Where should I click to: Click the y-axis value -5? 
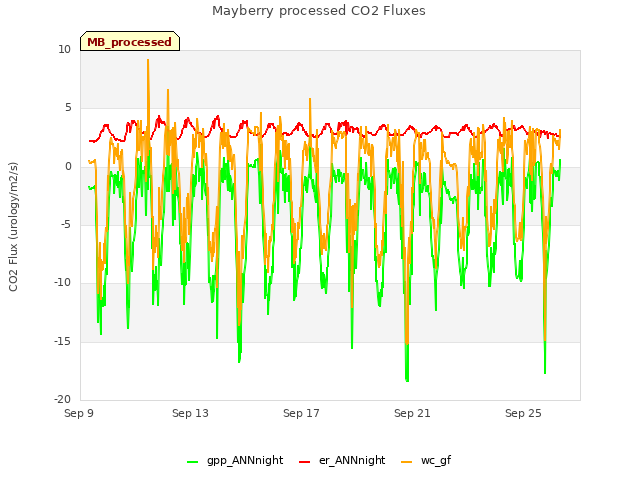pos(66,224)
